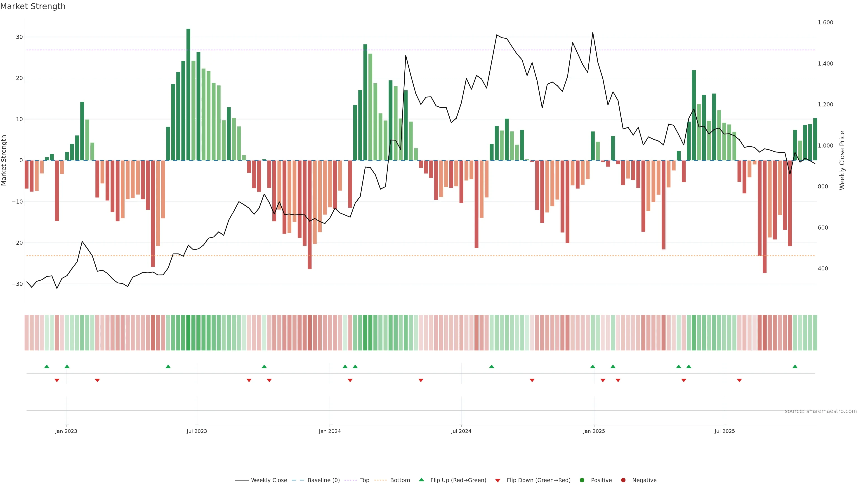Click the 1,600 right-axis tick label
The image size is (868, 488).
(x=825, y=23)
